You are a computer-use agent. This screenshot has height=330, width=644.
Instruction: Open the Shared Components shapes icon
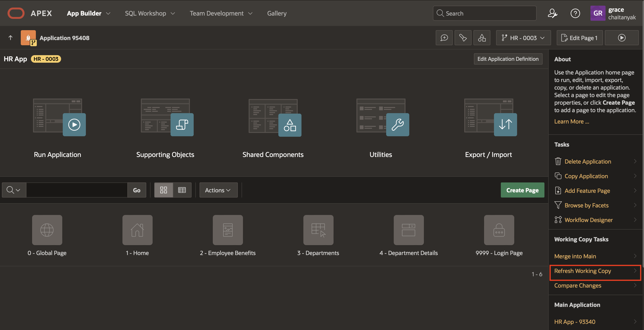pyautogui.click(x=289, y=125)
